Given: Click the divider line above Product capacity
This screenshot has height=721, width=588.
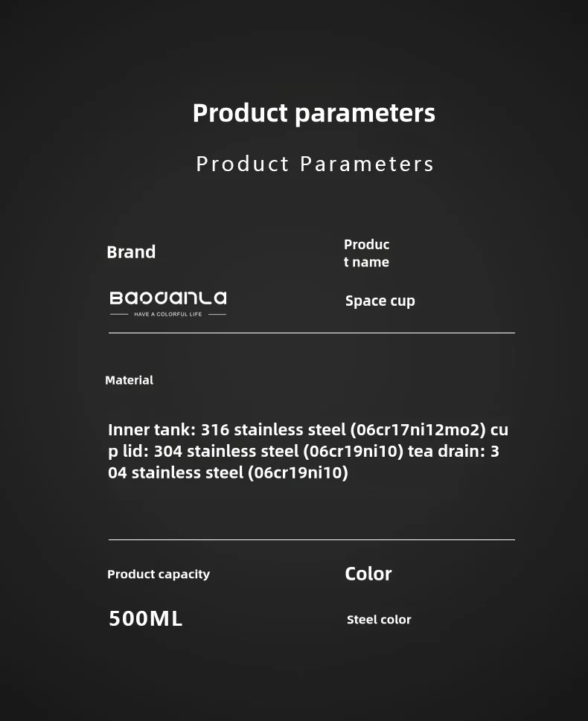Looking at the screenshot, I should coord(311,539).
